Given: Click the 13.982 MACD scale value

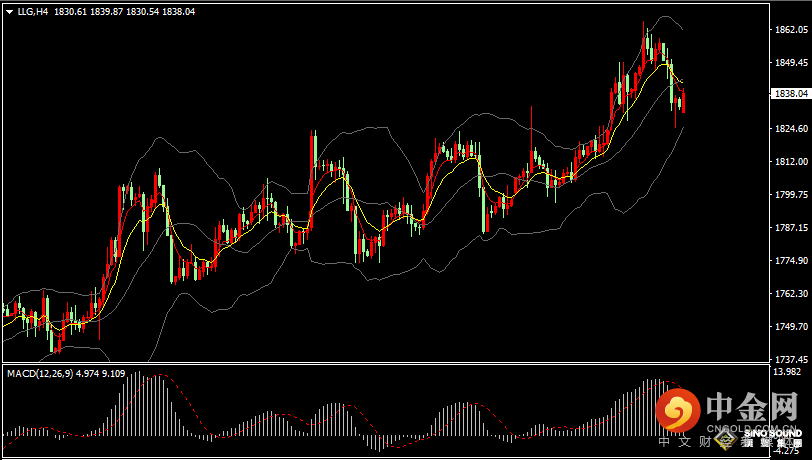Looking at the screenshot, I should click(x=787, y=372).
